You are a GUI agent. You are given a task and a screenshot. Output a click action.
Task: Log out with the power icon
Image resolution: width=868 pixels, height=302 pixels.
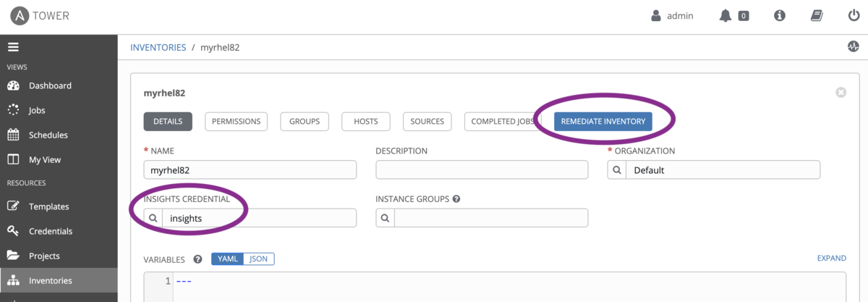[x=854, y=15]
